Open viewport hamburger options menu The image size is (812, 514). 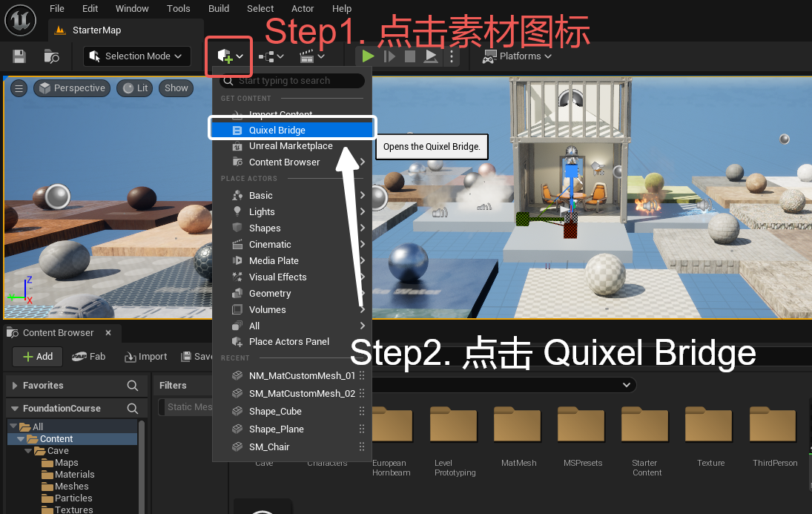pyautogui.click(x=19, y=88)
